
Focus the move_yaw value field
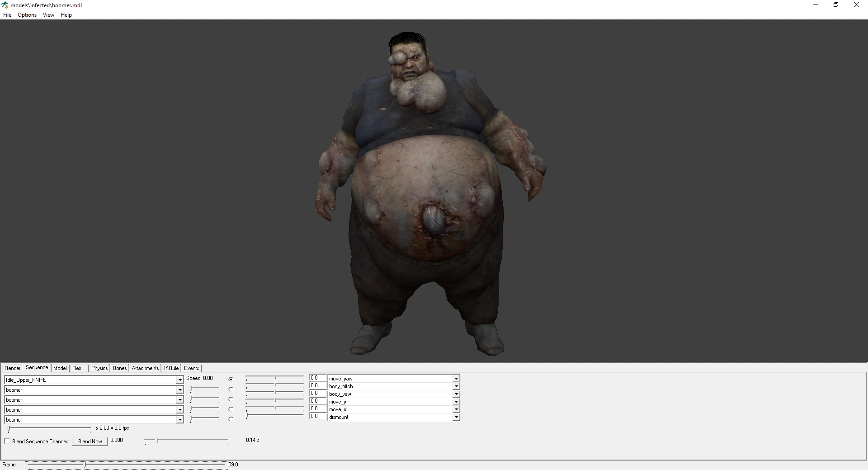tap(318, 378)
